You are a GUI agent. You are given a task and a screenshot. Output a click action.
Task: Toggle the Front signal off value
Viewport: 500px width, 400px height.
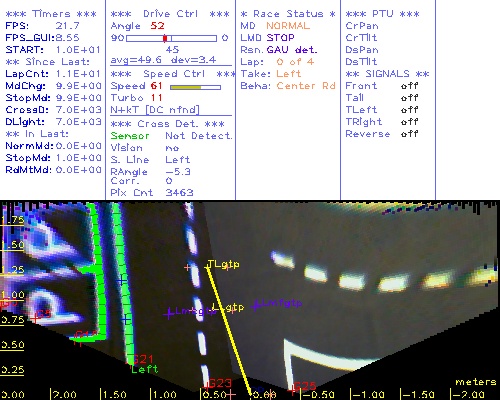(410, 86)
